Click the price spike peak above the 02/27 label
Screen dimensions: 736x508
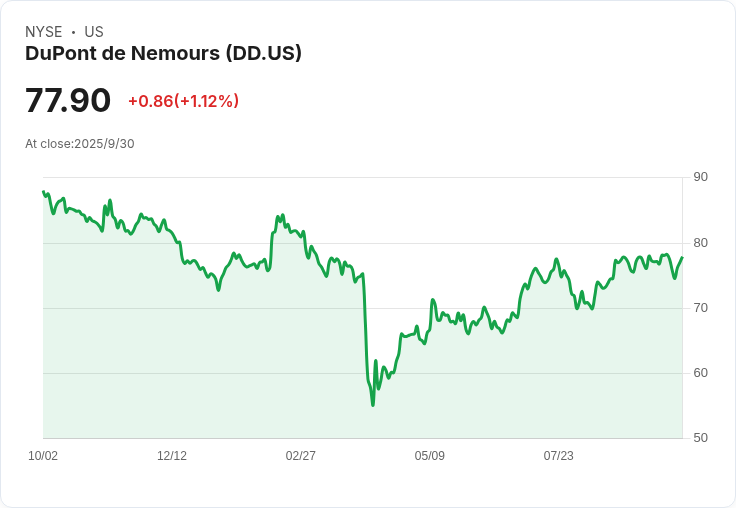point(283,215)
